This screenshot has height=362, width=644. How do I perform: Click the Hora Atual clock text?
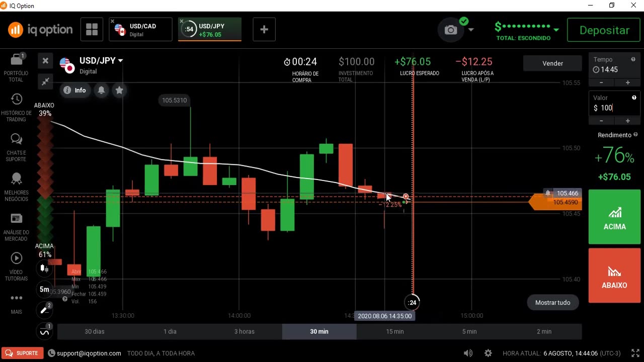561,353
